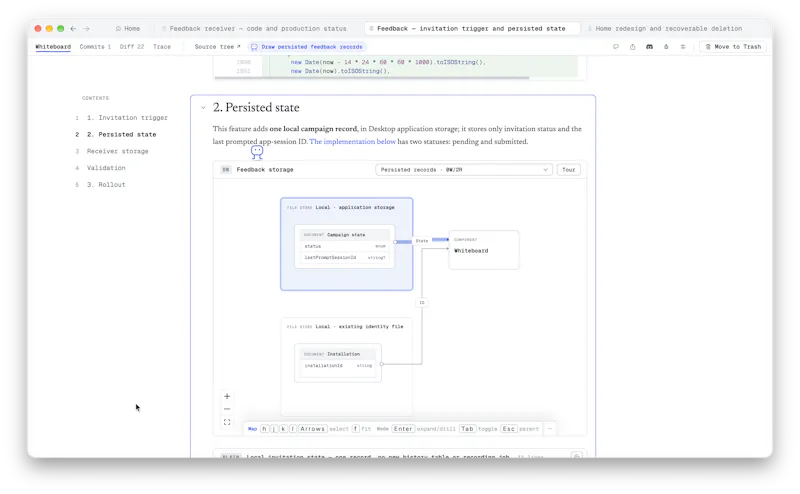The width and height of the screenshot is (800, 494).
Task: Open the Persisted records dropdown
Action: click(x=464, y=169)
